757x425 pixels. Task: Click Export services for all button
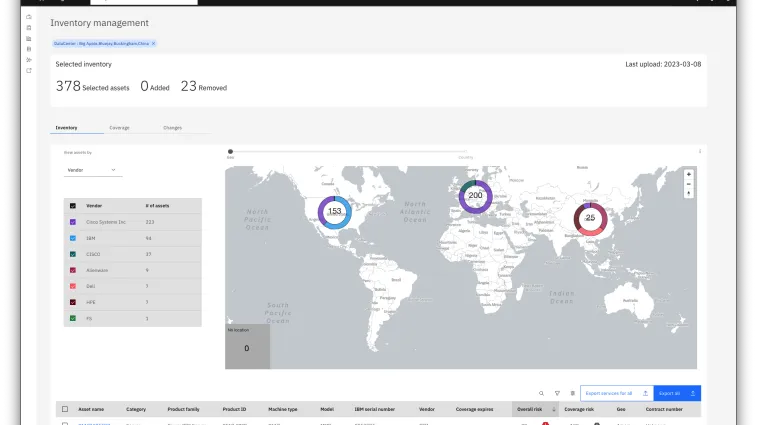point(617,393)
